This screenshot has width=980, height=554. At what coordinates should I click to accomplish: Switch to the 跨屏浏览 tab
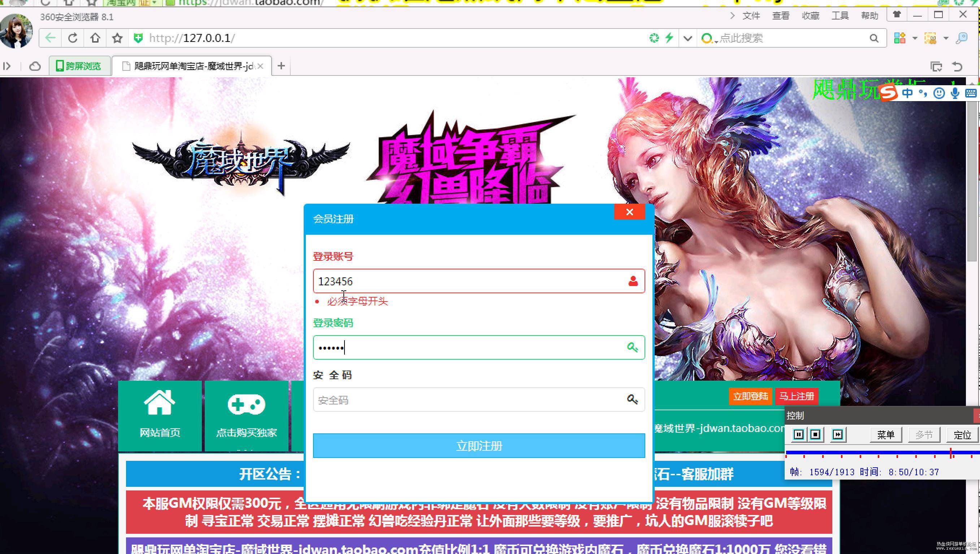click(79, 66)
